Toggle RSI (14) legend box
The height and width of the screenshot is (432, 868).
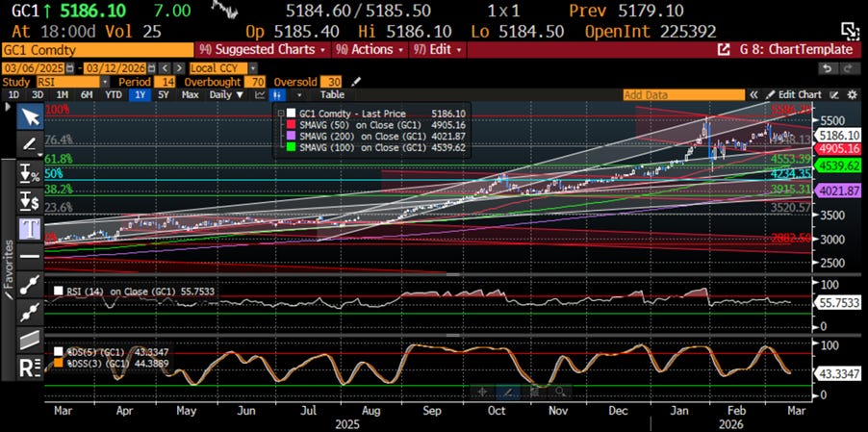click(x=58, y=291)
